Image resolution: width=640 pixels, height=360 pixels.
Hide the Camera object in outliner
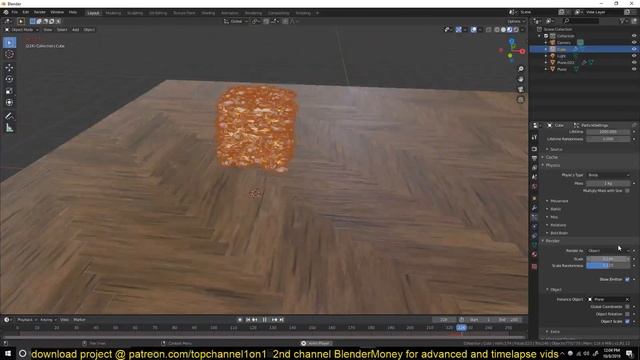[634, 42]
